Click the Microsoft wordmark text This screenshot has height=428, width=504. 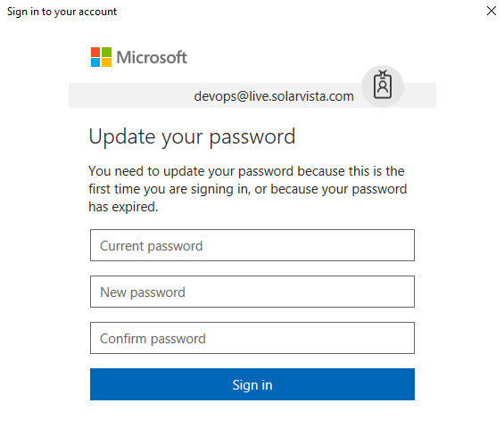[152, 58]
